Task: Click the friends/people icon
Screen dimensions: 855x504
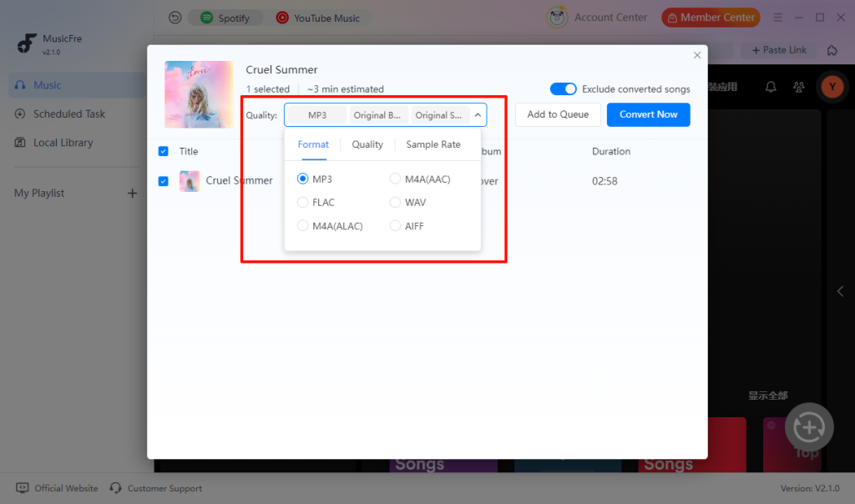Action: pos(799,87)
